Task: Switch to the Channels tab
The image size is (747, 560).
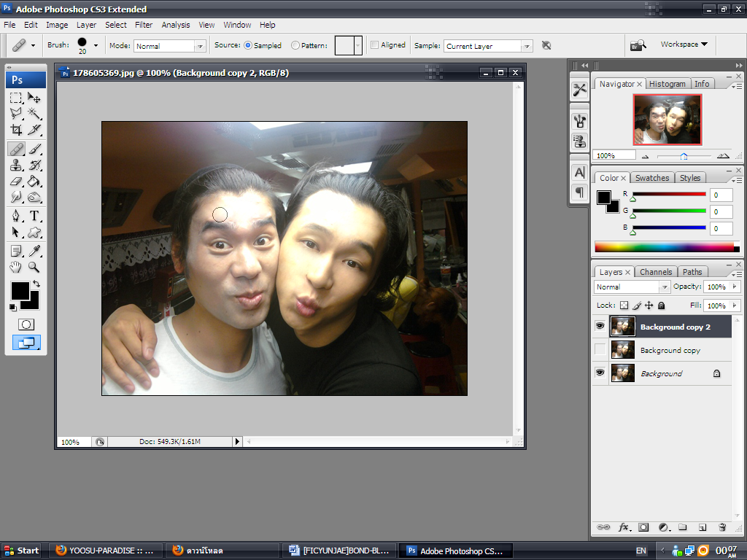Action: (x=655, y=272)
